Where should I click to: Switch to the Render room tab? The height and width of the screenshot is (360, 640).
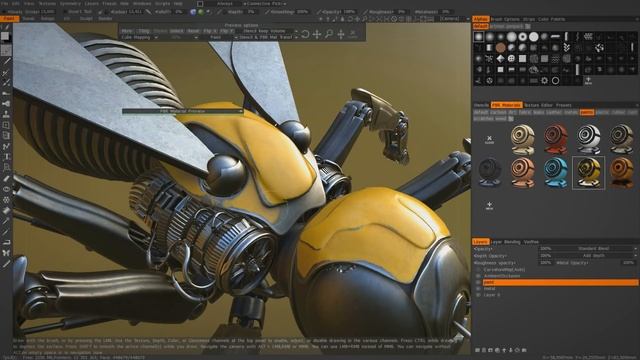105,18
